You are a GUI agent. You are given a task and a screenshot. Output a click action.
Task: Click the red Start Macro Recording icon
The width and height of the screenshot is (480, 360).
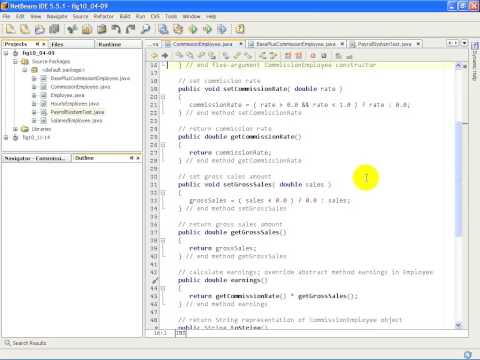point(313,56)
